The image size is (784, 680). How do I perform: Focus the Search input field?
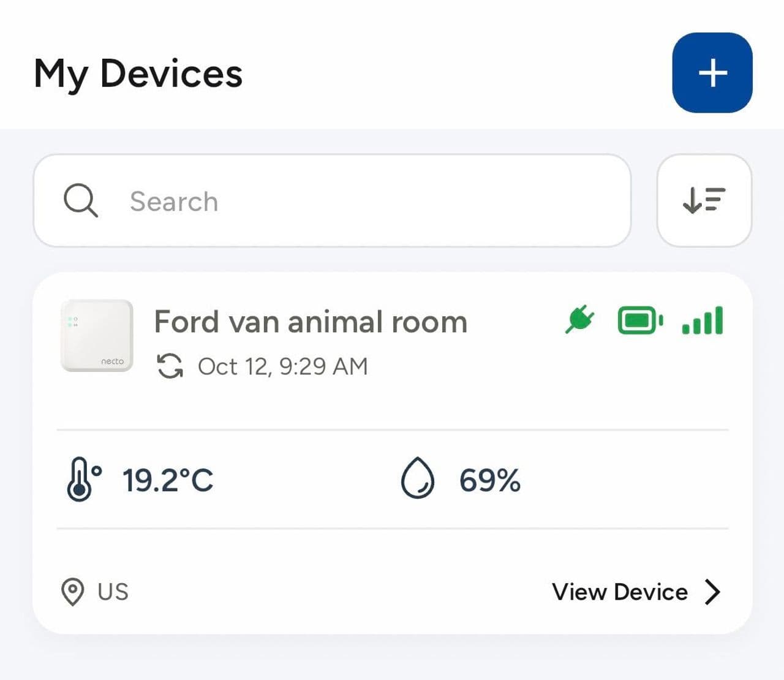coord(367,201)
